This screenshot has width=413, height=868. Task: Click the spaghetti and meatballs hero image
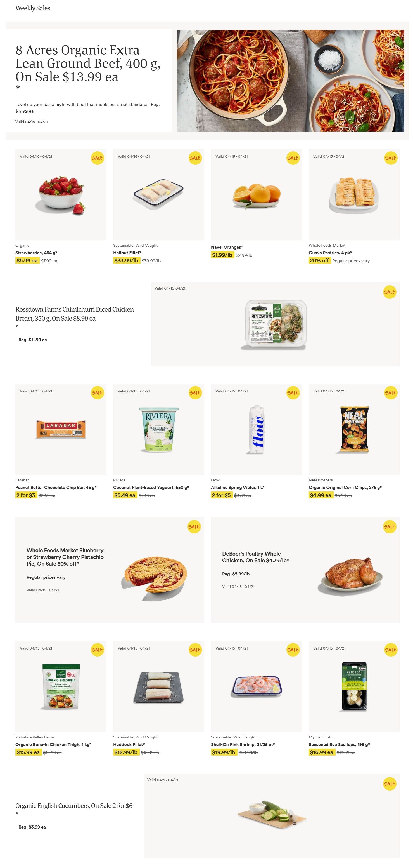tap(290, 81)
